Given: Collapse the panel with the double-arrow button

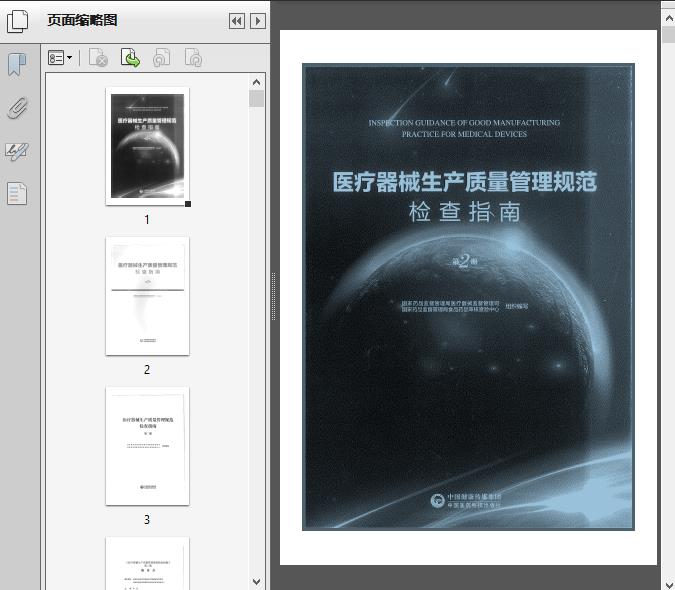Looking at the screenshot, I should (x=237, y=21).
